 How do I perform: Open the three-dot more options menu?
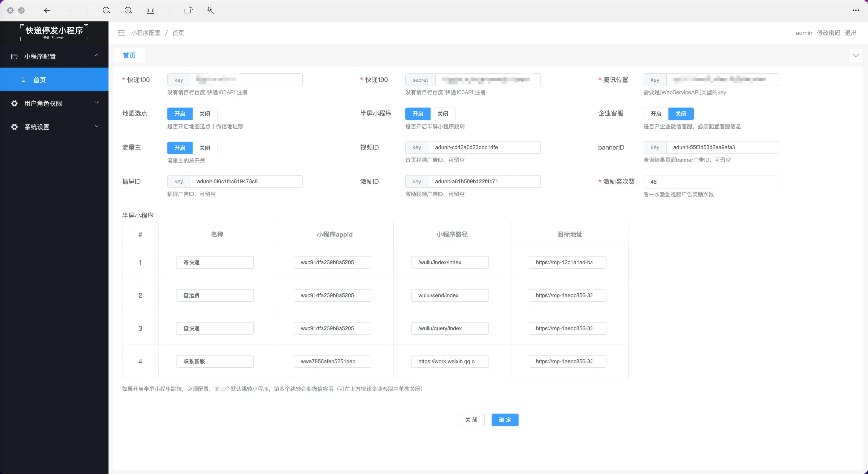855,10
